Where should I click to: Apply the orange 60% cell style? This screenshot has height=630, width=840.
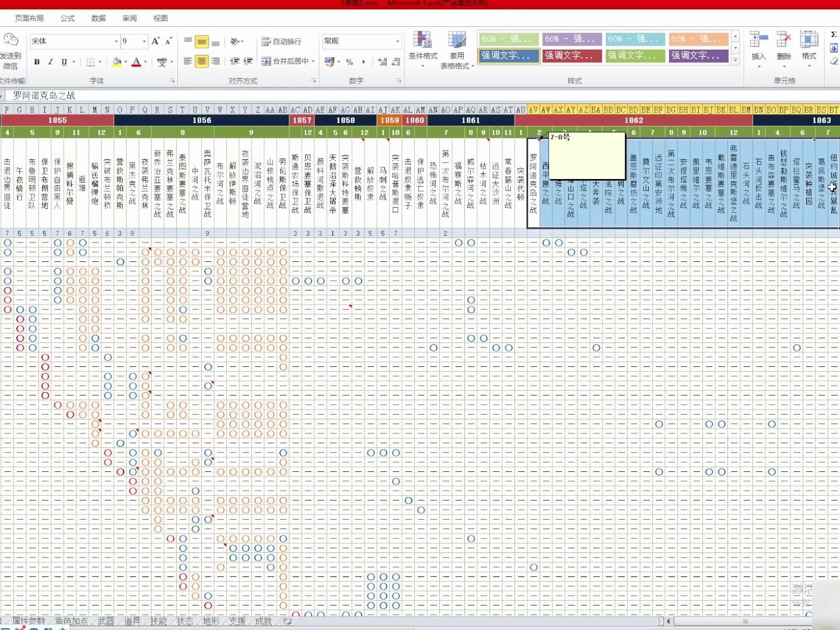coord(698,39)
